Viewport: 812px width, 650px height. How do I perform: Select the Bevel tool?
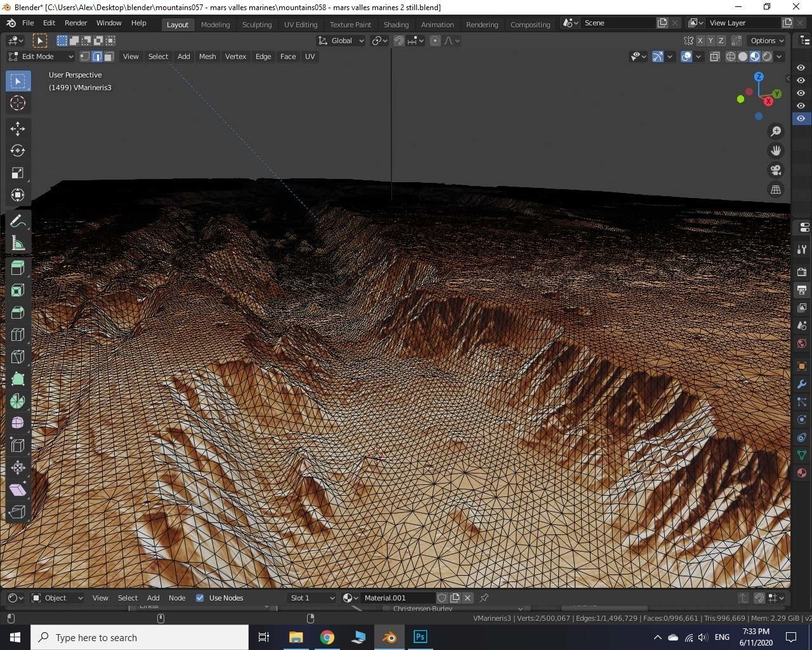tap(18, 312)
